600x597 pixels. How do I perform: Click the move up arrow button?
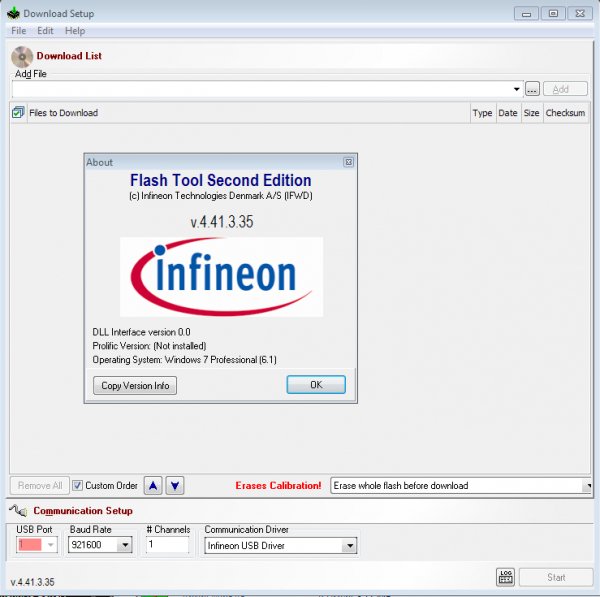153,486
